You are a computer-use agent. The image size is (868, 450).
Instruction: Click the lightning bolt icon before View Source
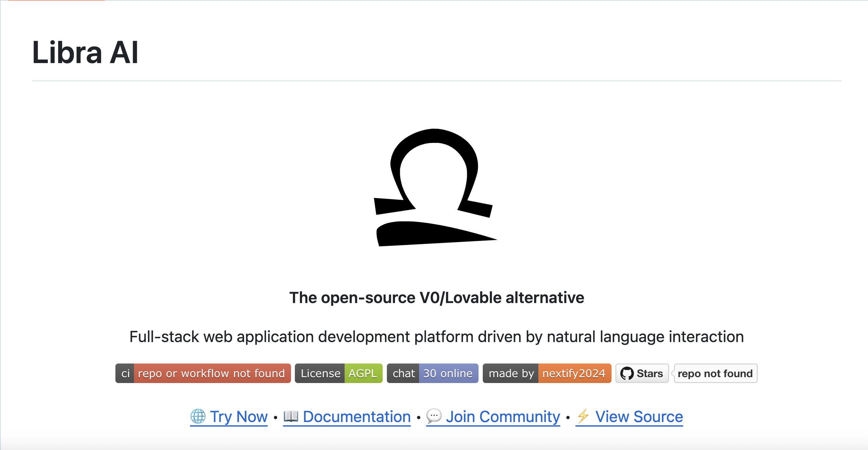583,416
